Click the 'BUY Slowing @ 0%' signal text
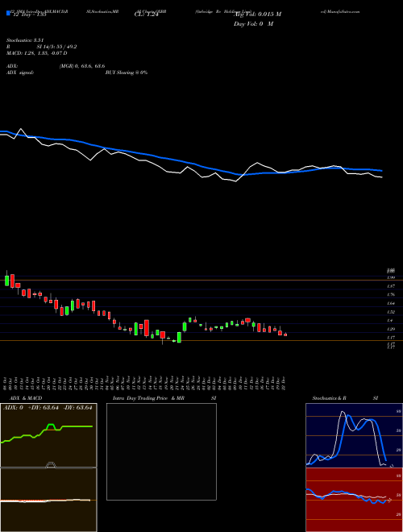403x532 pixels. tap(127, 73)
